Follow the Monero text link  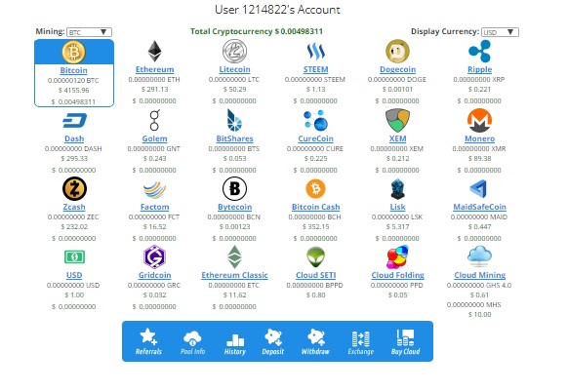(x=479, y=138)
